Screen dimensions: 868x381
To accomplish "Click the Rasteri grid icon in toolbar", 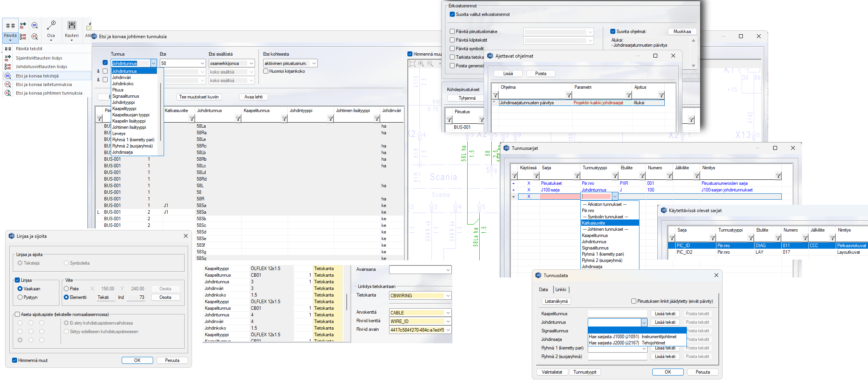I will point(72,26).
